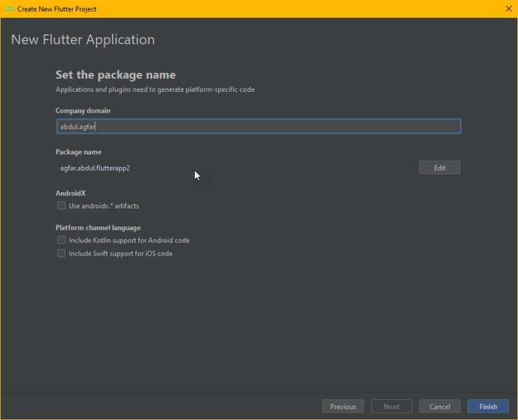Check 'Include Kotlin support for Android code'
518x420 pixels.
coord(61,240)
